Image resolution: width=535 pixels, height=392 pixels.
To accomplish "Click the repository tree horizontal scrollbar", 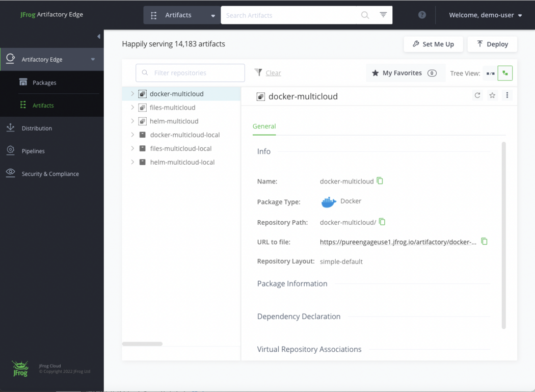I will pos(142,344).
